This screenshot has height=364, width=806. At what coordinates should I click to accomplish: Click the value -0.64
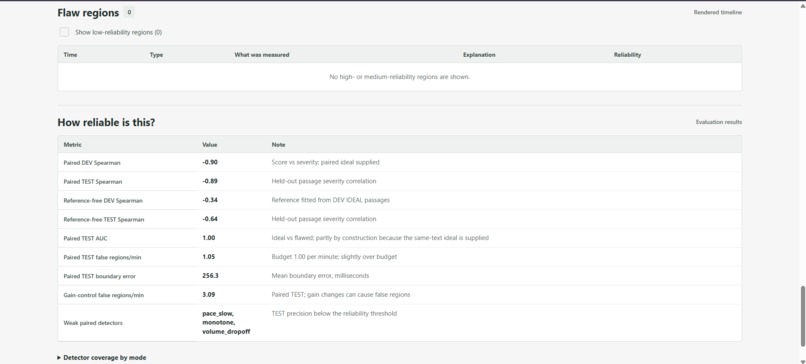point(210,219)
